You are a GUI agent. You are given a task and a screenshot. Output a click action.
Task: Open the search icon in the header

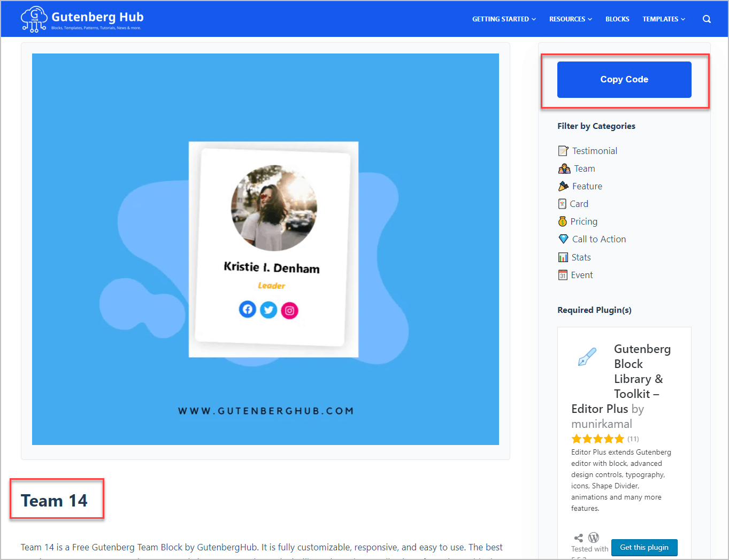pos(707,19)
